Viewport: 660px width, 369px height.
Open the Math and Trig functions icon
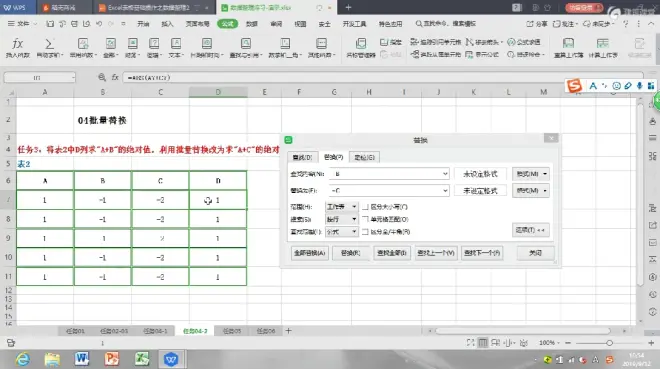tap(285, 43)
